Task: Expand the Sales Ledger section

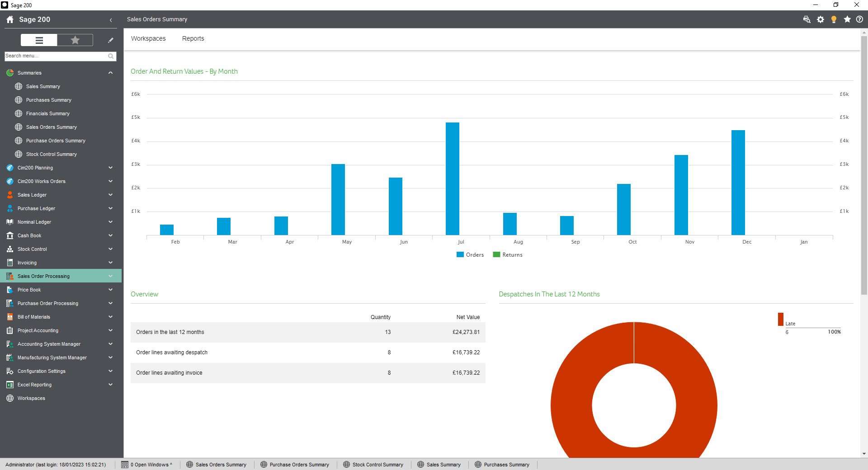Action: [x=110, y=195]
